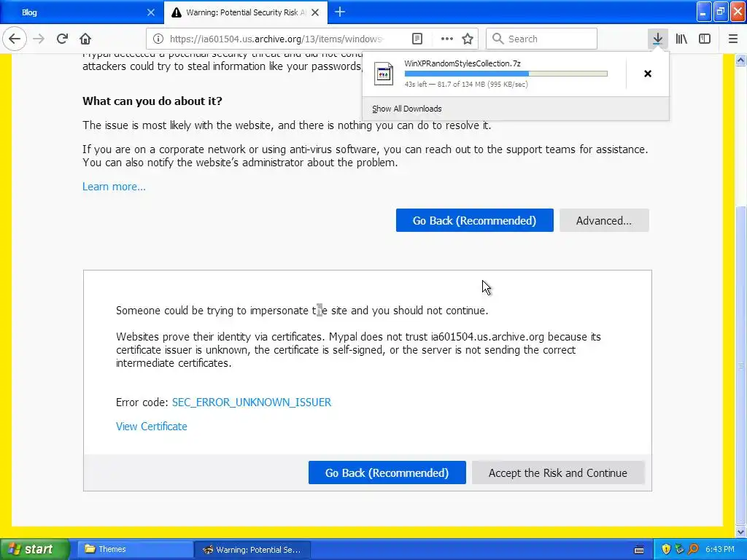The image size is (747, 560).
Task: Open page actions three-dot menu
Action: point(447,39)
